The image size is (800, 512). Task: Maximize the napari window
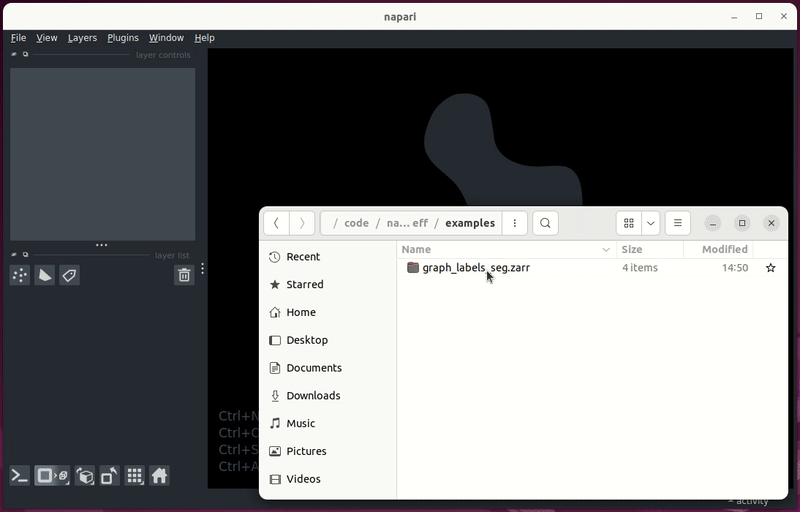tap(759, 16)
